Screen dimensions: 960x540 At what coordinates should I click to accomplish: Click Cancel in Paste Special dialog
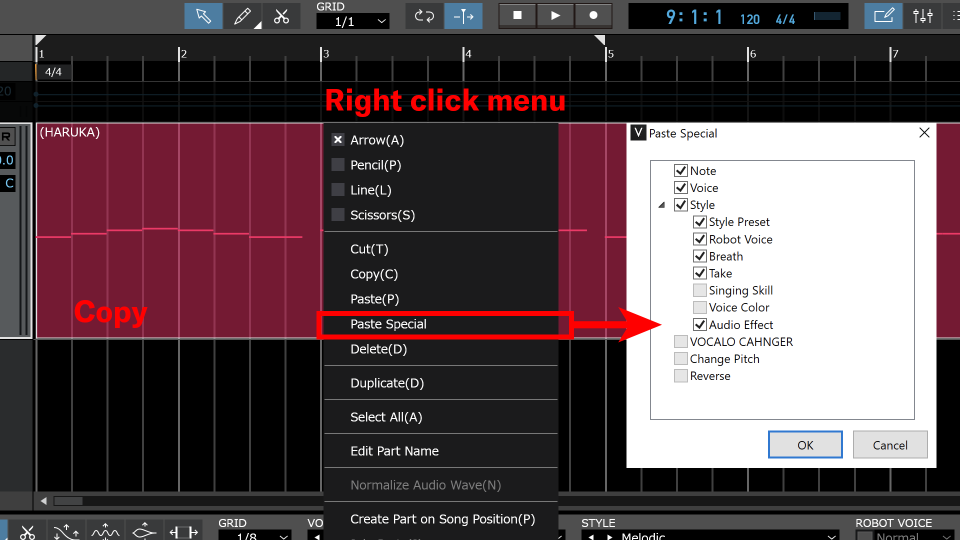[890, 445]
